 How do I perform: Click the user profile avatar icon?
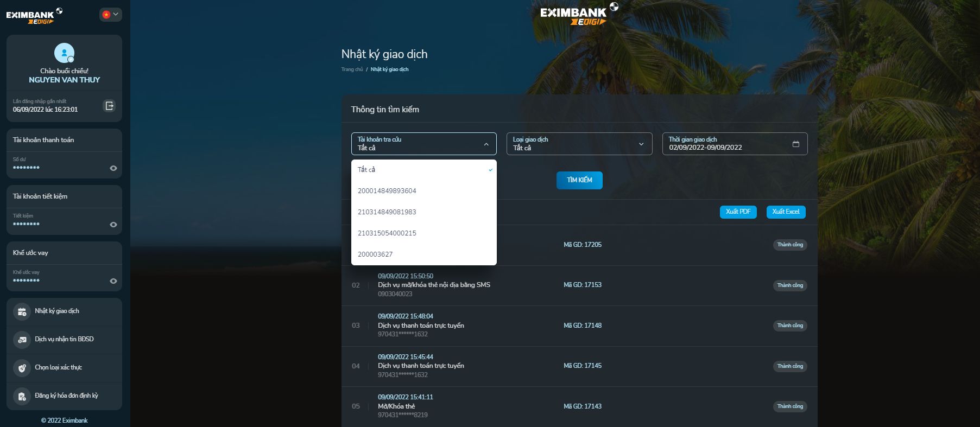[x=64, y=53]
